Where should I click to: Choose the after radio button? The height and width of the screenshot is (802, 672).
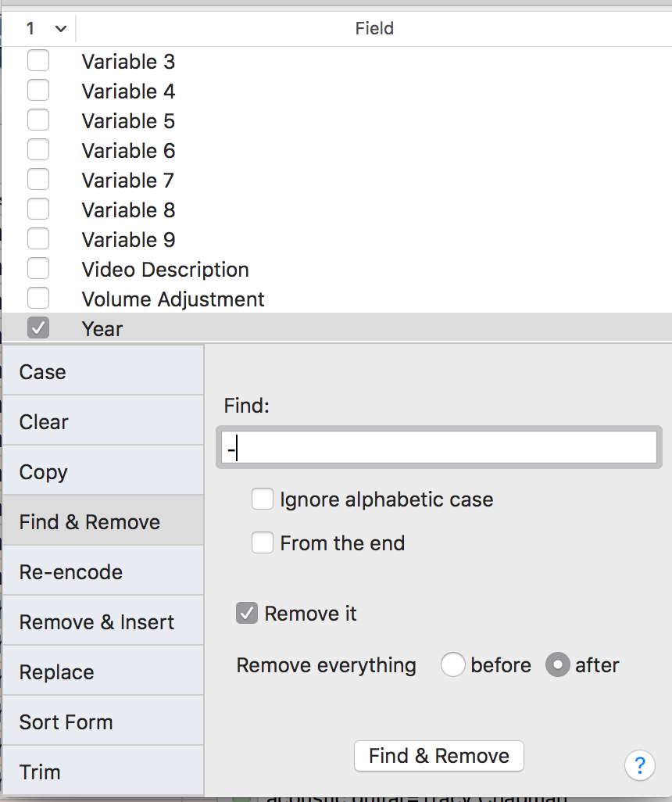[557, 665]
